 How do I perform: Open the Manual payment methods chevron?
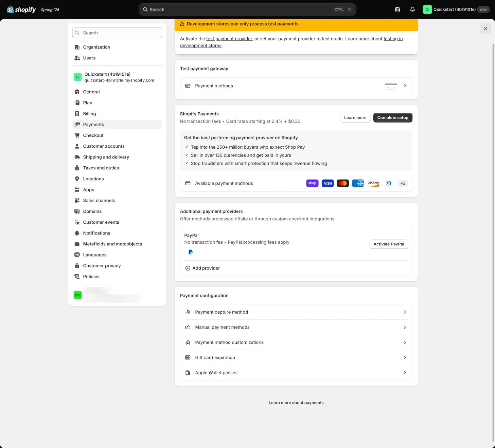[405, 327]
